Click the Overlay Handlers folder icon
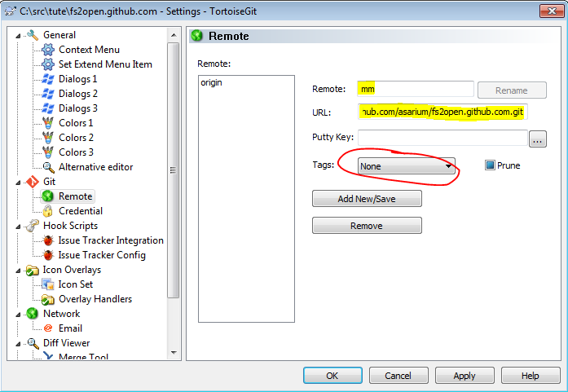This screenshot has height=392, width=568. click(47, 299)
